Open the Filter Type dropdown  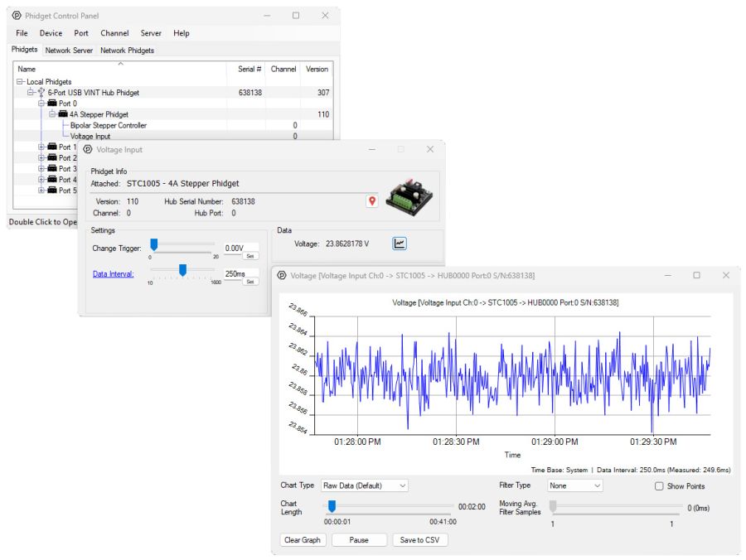click(x=574, y=485)
